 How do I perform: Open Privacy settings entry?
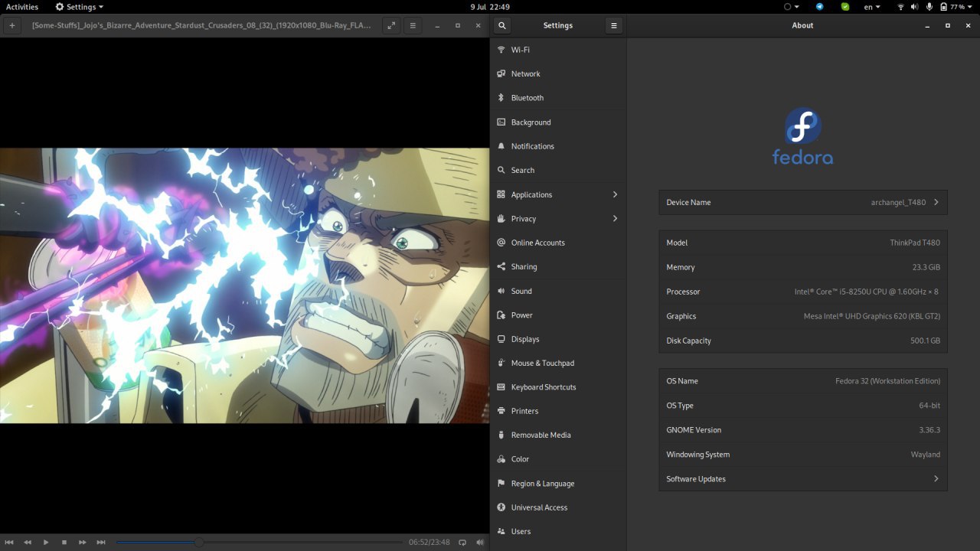[558, 218]
